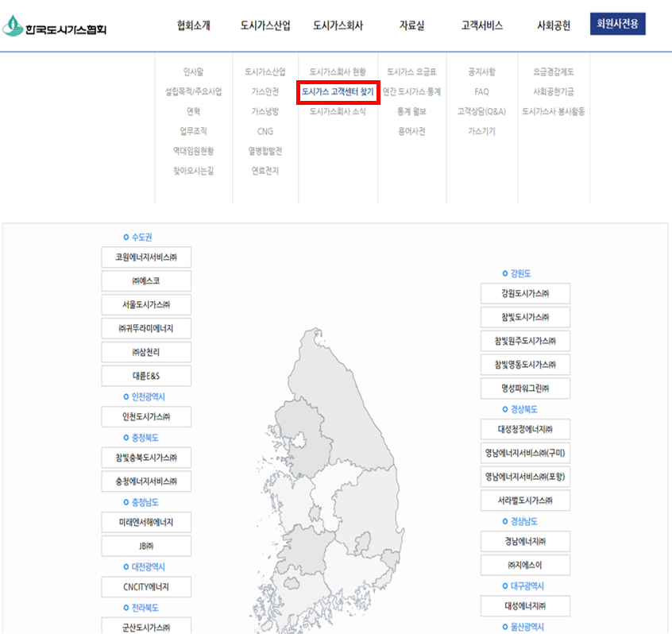Open 도시가스사 봉사활동 link
This screenshot has width=672, height=634.
click(x=554, y=111)
